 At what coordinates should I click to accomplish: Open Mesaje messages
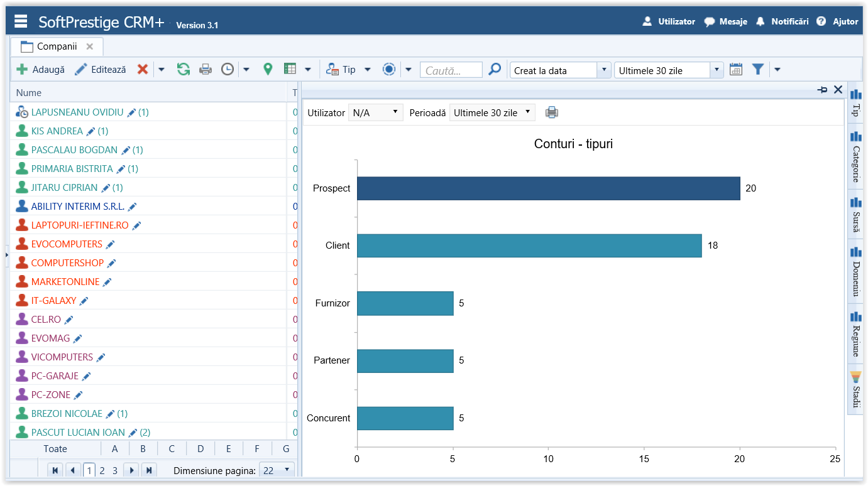click(725, 21)
